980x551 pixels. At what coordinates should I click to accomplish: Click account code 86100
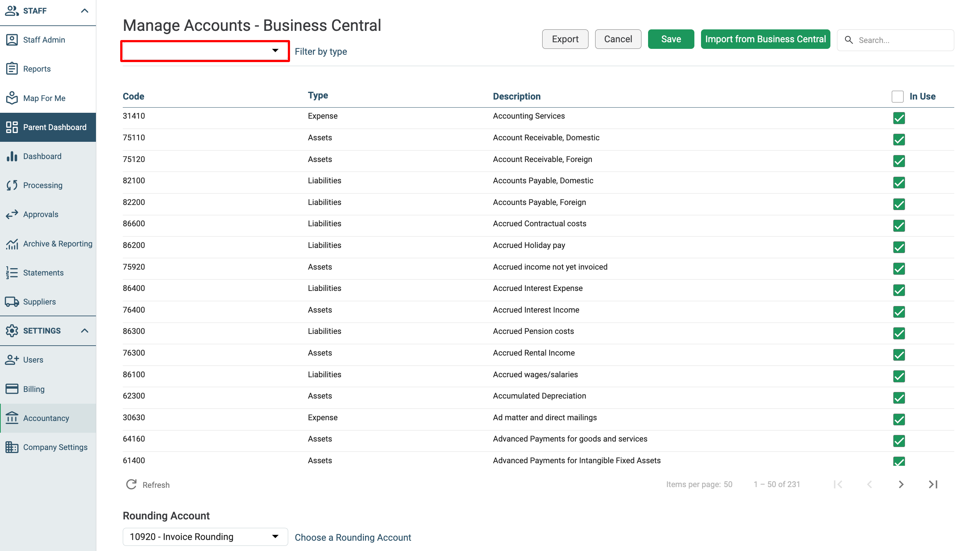tap(133, 375)
